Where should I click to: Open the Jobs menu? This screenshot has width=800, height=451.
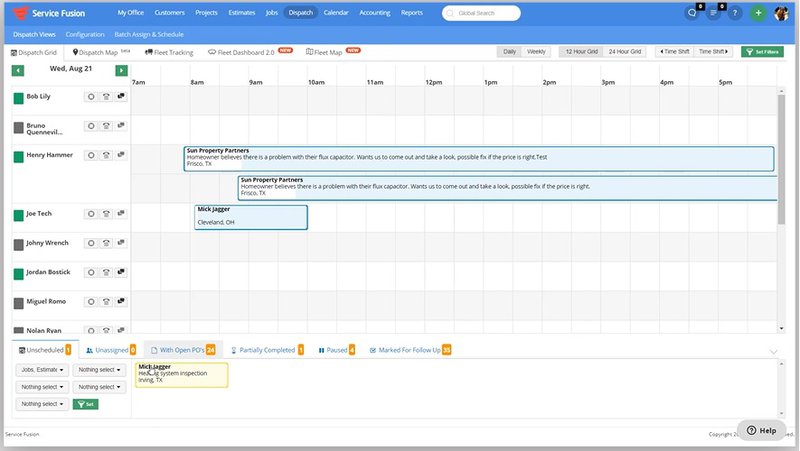pos(271,13)
